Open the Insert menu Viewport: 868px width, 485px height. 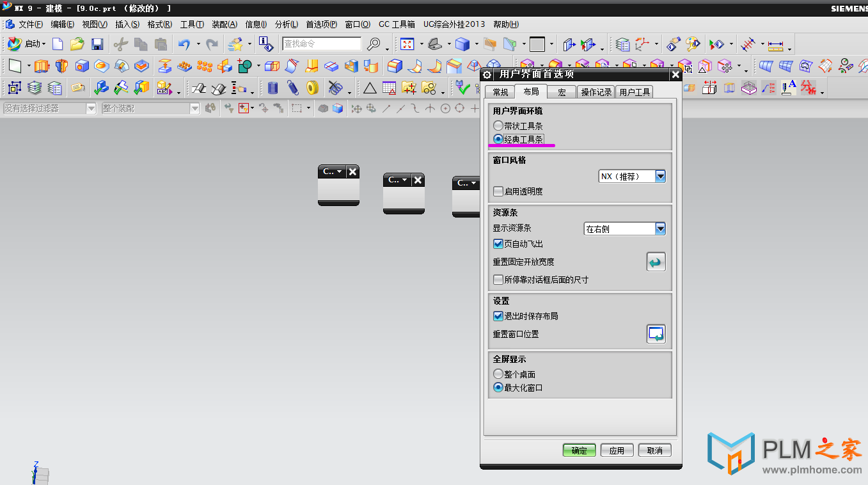coord(127,24)
